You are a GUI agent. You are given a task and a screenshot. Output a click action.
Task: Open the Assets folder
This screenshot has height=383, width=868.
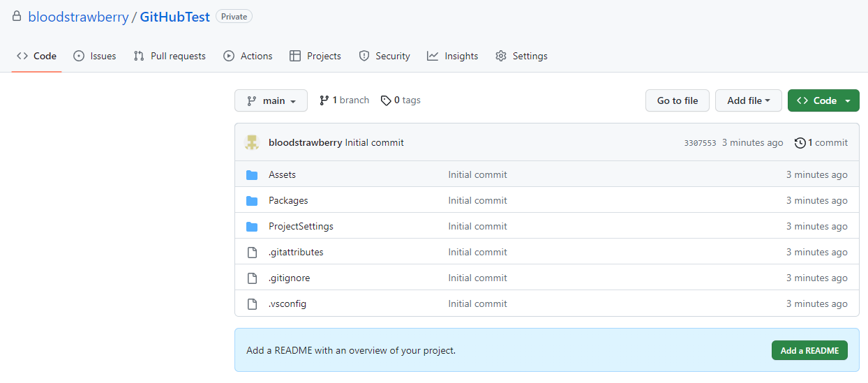[282, 174]
